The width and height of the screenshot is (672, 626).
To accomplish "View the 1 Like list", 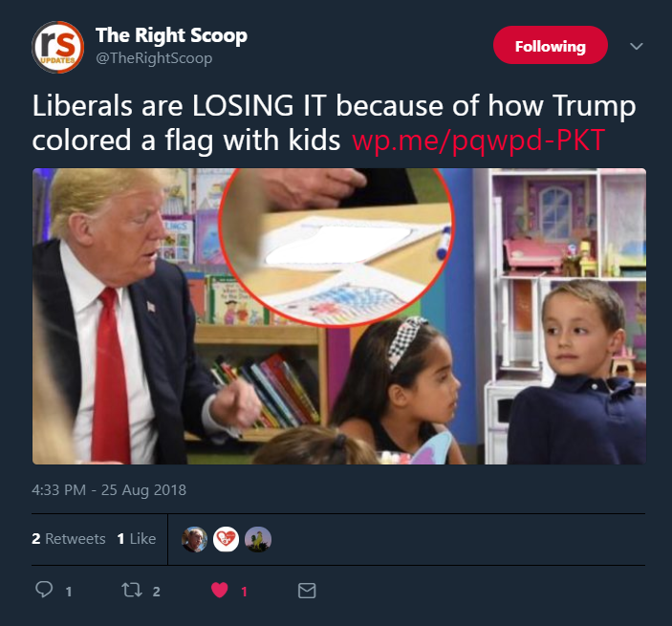I will point(137,539).
